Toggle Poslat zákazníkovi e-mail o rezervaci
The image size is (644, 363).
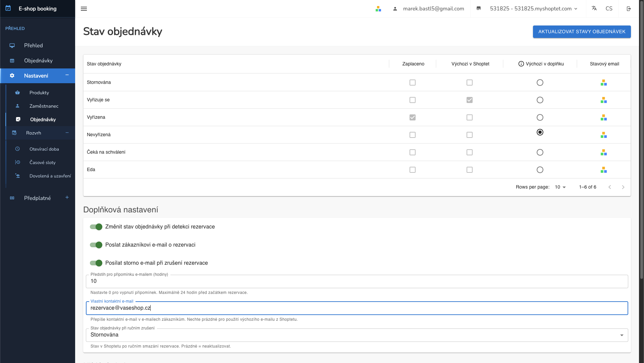(96, 245)
